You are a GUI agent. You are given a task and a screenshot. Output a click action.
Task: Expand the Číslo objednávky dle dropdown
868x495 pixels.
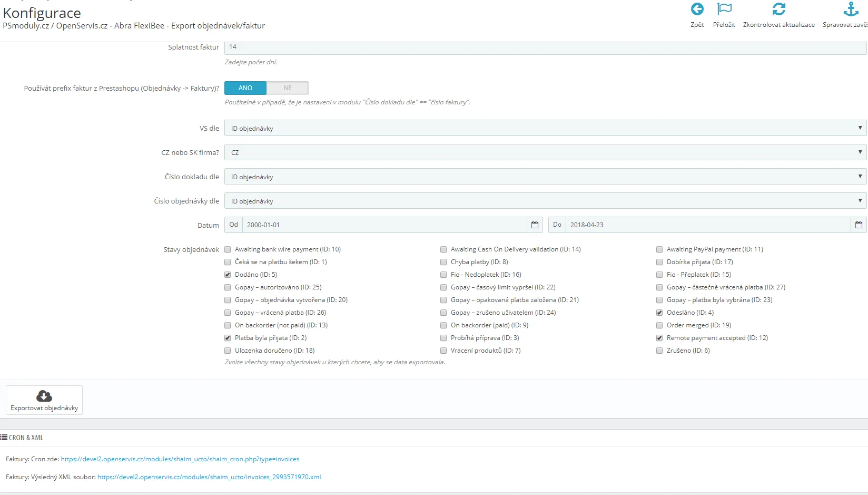(x=545, y=201)
